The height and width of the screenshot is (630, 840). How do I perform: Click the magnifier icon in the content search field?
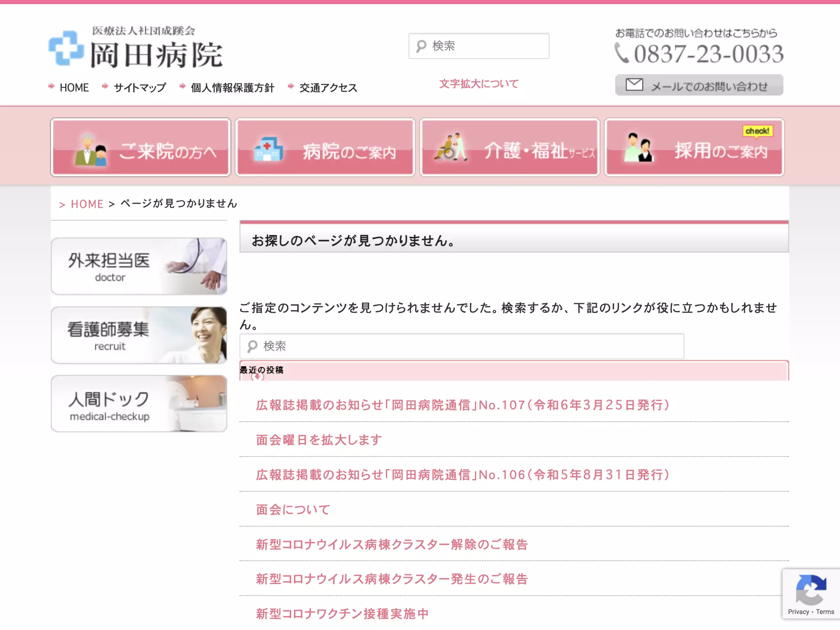coord(252,347)
